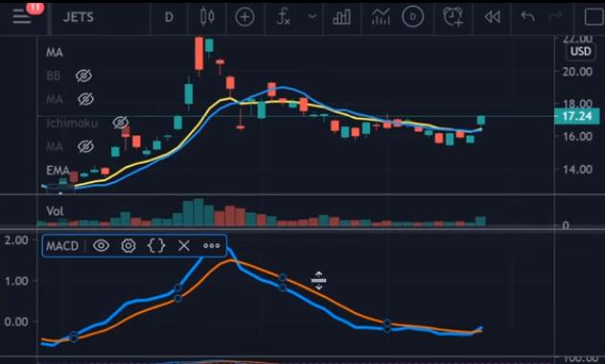This screenshot has width=605, height=364.
Task: Select the EMA indicator label
Action: pyautogui.click(x=58, y=171)
